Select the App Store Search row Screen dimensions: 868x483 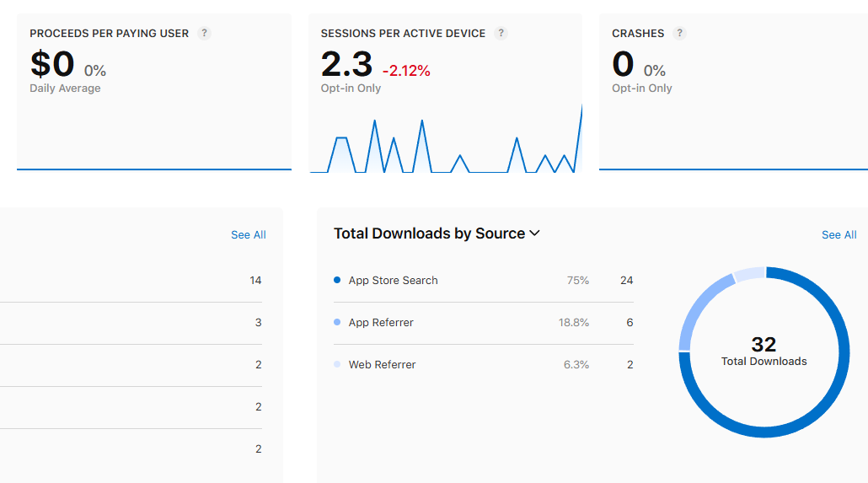(x=483, y=280)
